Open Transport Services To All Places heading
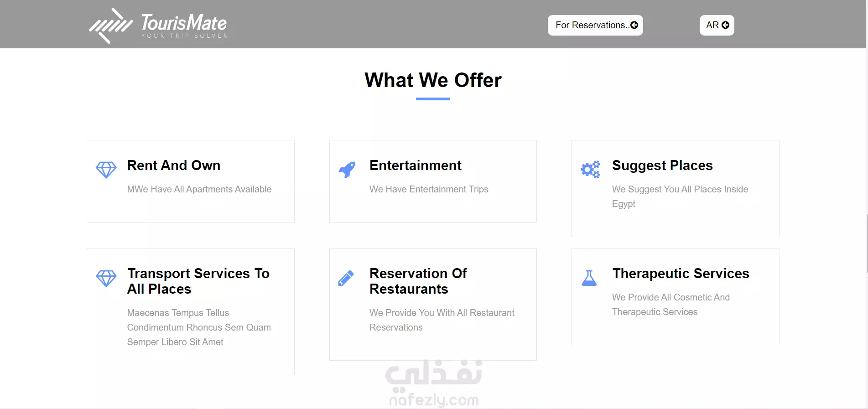The height and width of the screenshot is (409, 868). (x=198, y=281)
